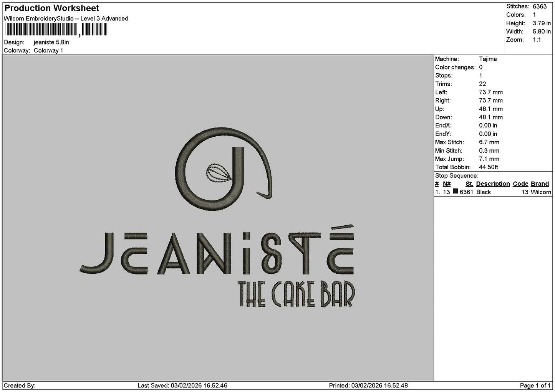The image size is (555, 392).
Task: Click the N# column header
Action: click(447, 184)
